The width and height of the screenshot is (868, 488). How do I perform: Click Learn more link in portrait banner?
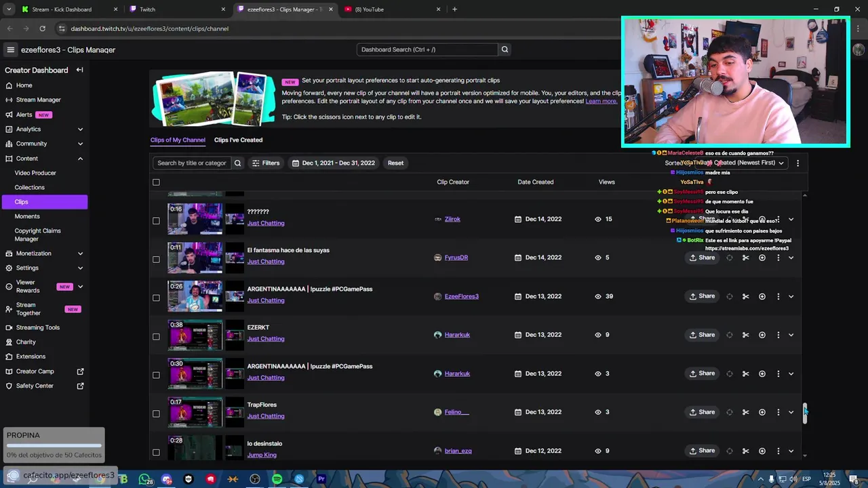click(601, 101)
